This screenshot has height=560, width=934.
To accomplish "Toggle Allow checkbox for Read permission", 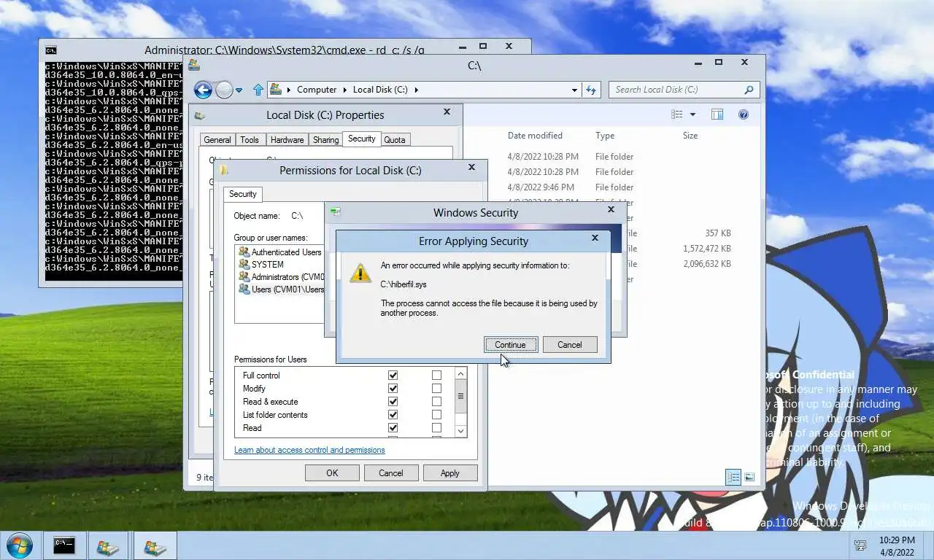I will 393,428.
